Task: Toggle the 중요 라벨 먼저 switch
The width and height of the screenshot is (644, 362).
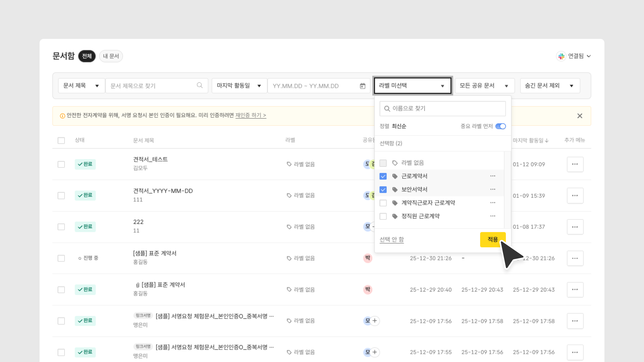Action: pyautogui.click(x=500, y=126)
